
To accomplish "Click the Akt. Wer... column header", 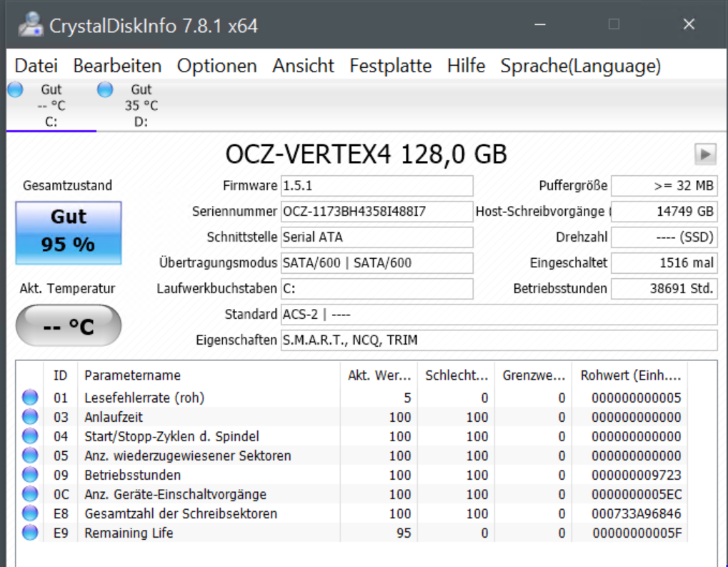I will 379,375.
